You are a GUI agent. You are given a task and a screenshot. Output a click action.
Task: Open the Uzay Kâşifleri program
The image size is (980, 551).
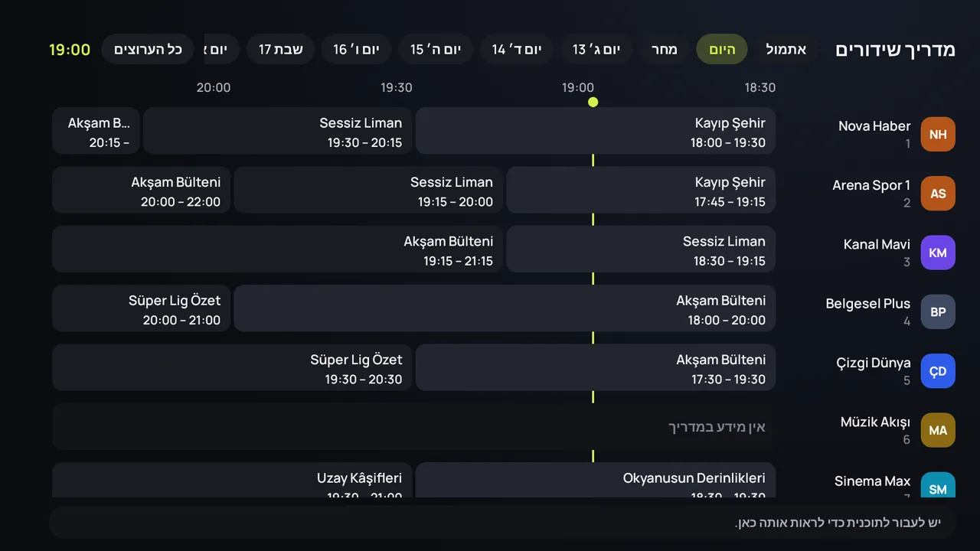point(232,481)
